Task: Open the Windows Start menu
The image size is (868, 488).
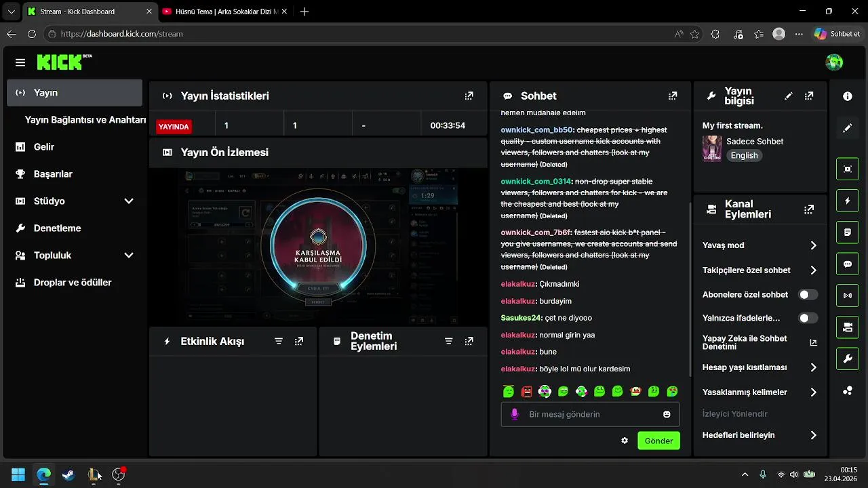Action: 18,474
